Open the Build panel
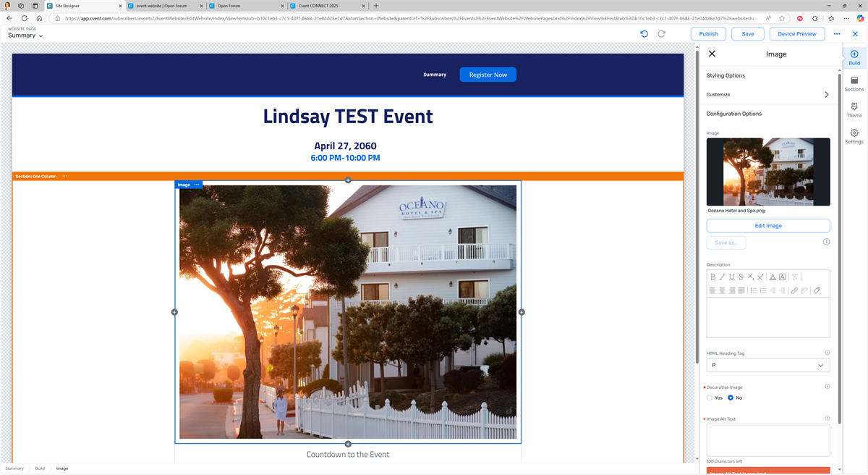This screenshot has width=868, height=475. click(x=854, y=58)
